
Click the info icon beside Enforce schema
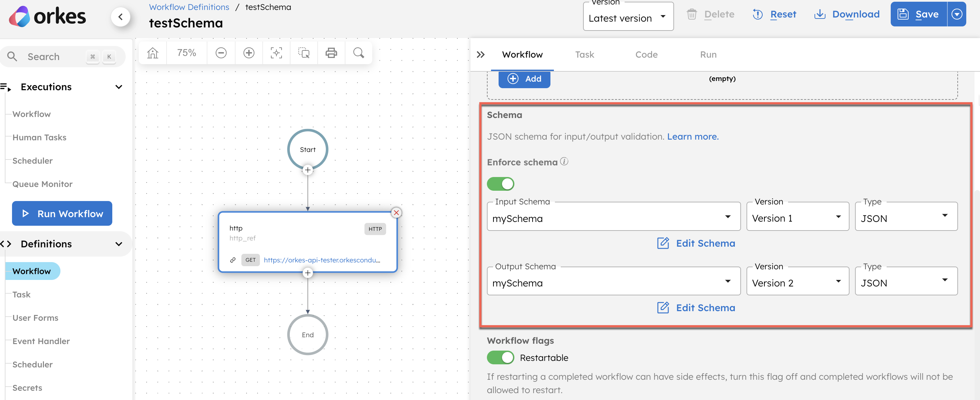[x=564, y=162]
